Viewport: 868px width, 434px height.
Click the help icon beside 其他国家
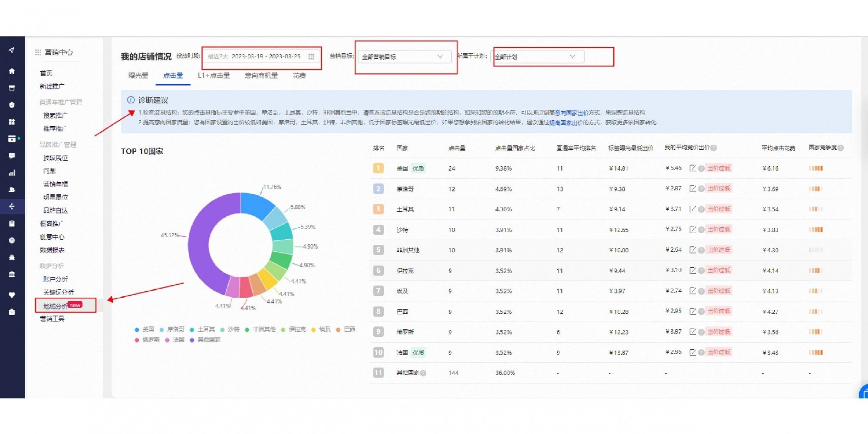point(423,373)
